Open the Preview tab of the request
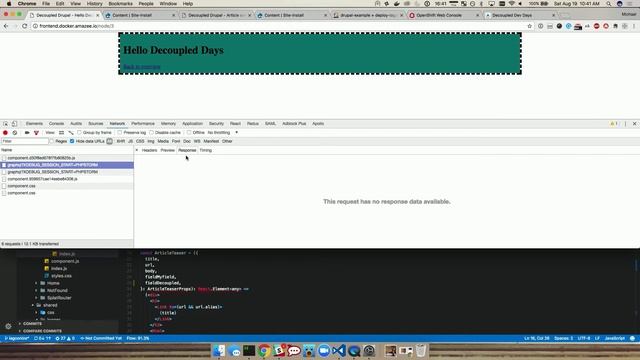The height and width of the screenshot is (360, 640). (167, 150)
